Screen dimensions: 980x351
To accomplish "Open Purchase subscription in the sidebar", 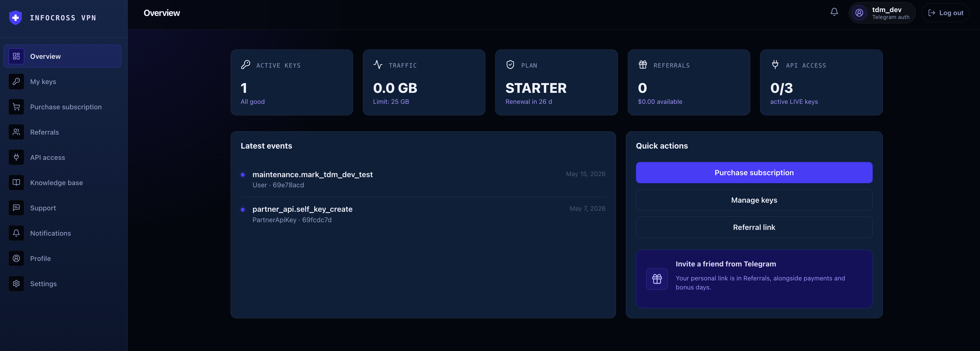I will tap(62, 107).
